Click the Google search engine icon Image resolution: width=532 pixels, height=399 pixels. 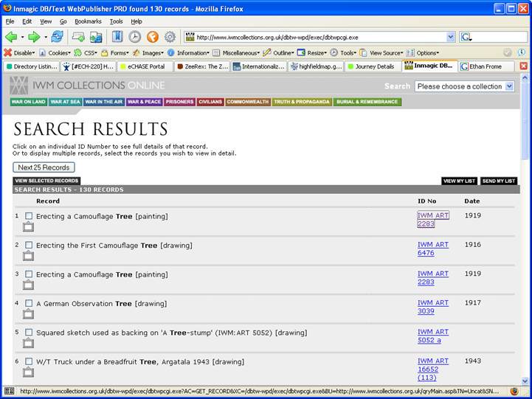pos(466,37)
